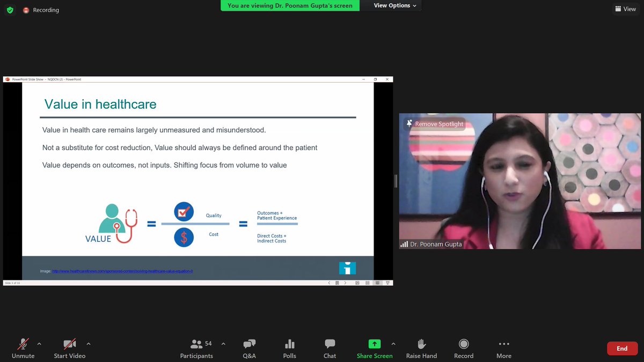Screen dimensions: 644x362
Task: Click the green encryption shield icon
Action: [10, 10]
